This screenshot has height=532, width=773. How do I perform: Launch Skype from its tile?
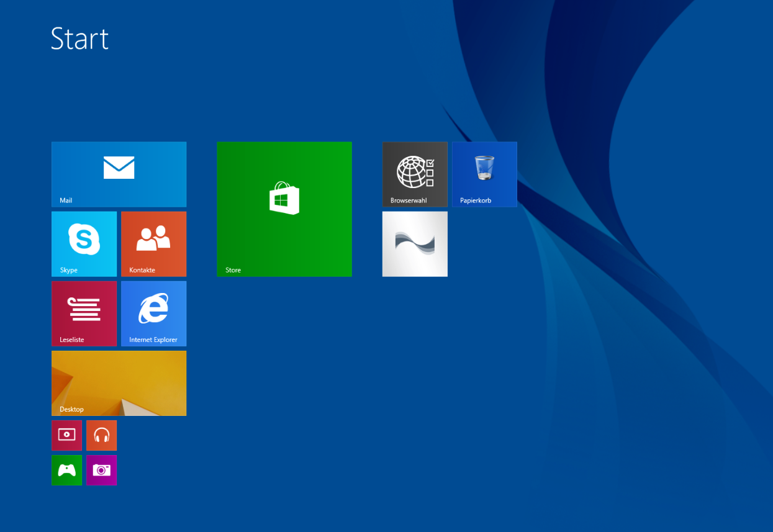coord(84,243)
